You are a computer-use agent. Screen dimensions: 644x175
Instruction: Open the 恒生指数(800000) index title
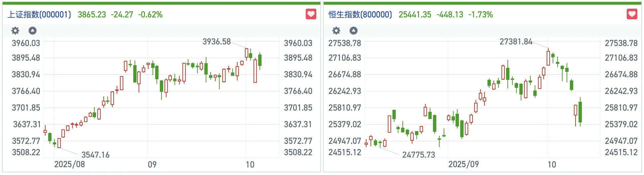click(360, 15)
